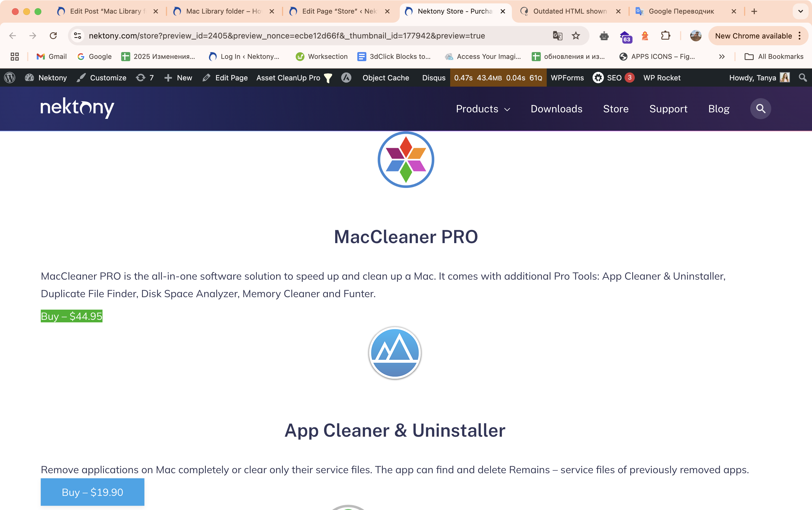
Task: Open site information icon in address bar
Action: [x=78, y=36]
